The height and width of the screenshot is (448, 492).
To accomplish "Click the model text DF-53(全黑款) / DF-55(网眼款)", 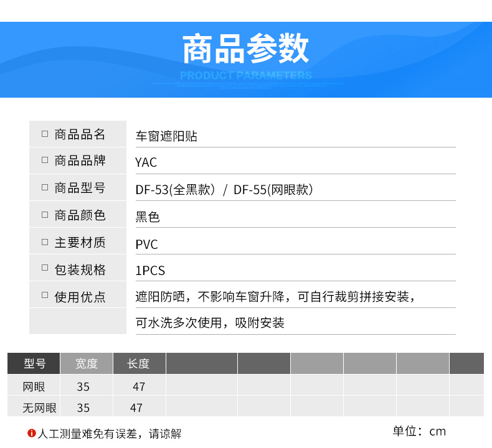I will 224,190.
